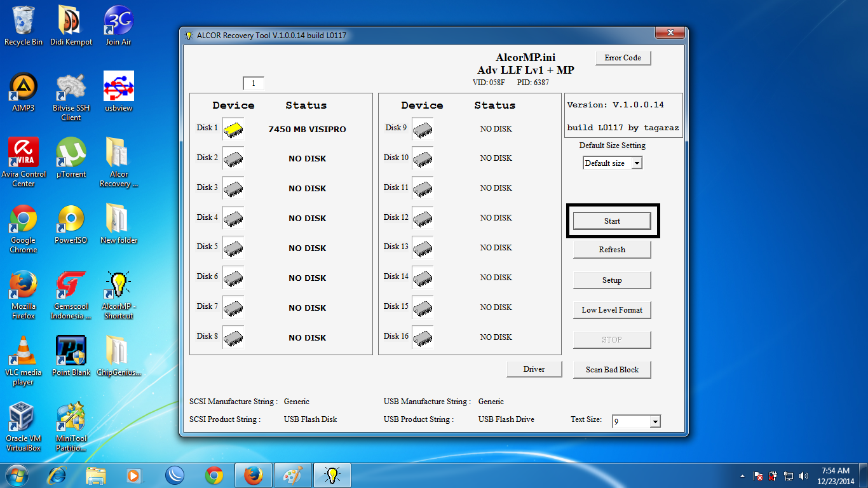Open the Default Size Setting dropdown
868x488 pixels.
click(611, 162)
